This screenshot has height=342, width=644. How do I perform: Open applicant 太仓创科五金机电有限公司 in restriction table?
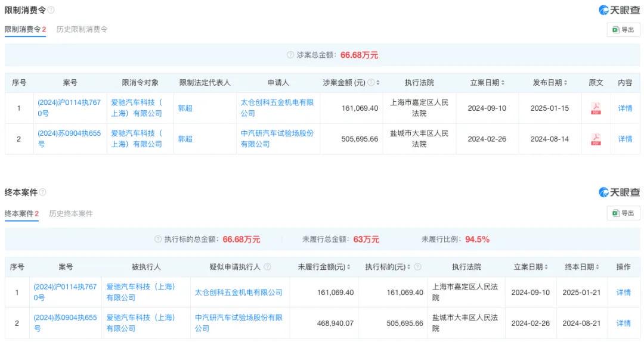click(x=277, y=108)
